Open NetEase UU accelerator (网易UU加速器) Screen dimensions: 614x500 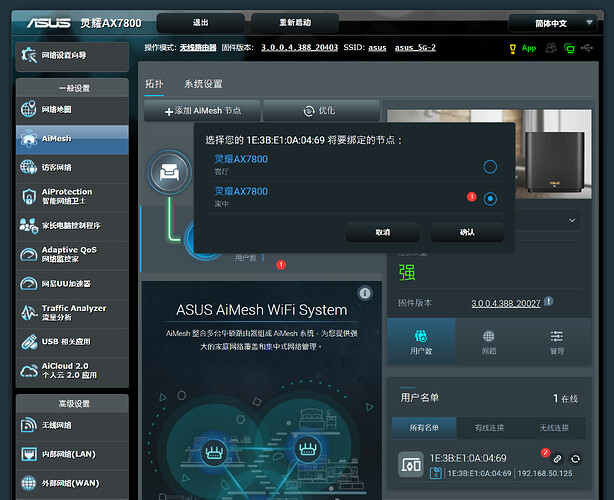click(72, 284)
